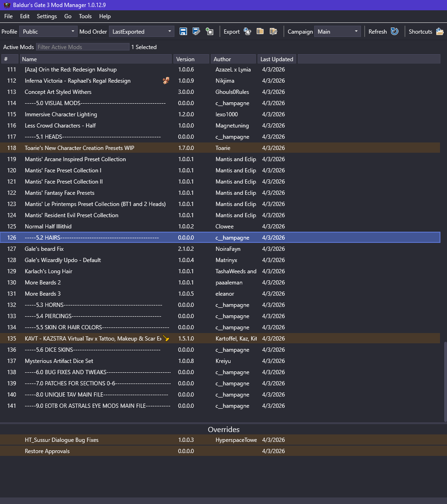Screen dimensions: 447x504
Task: Select the 7.0 PATCHES FOR SECTIONS 0-6 row
Action: point(220,383)
